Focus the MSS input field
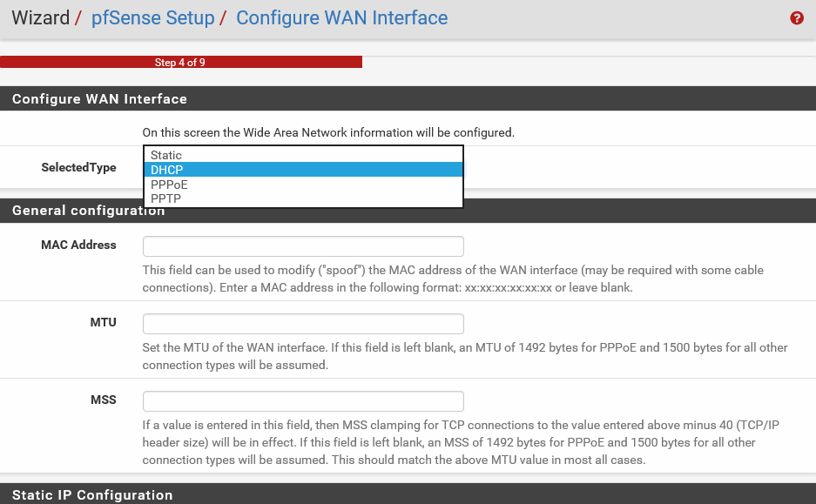 (303, 401)
